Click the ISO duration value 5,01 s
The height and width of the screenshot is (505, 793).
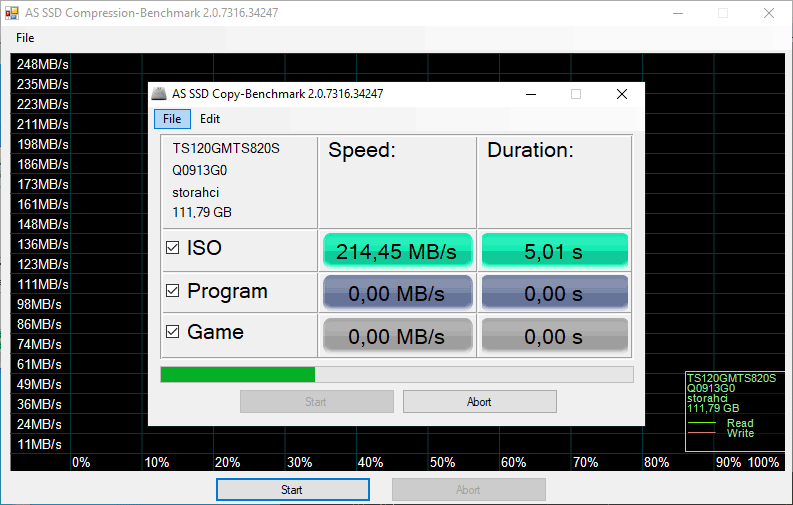click(x=554, y=251)
